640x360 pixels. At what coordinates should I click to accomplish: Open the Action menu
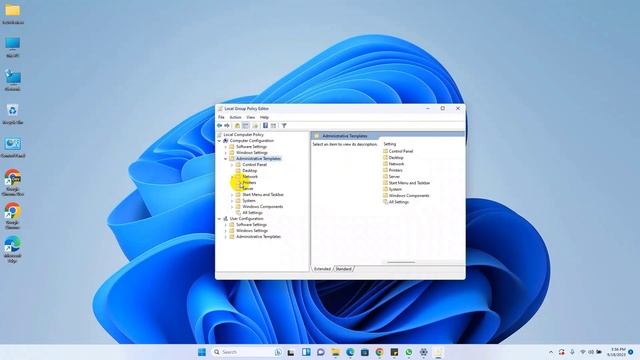(235, 118)
